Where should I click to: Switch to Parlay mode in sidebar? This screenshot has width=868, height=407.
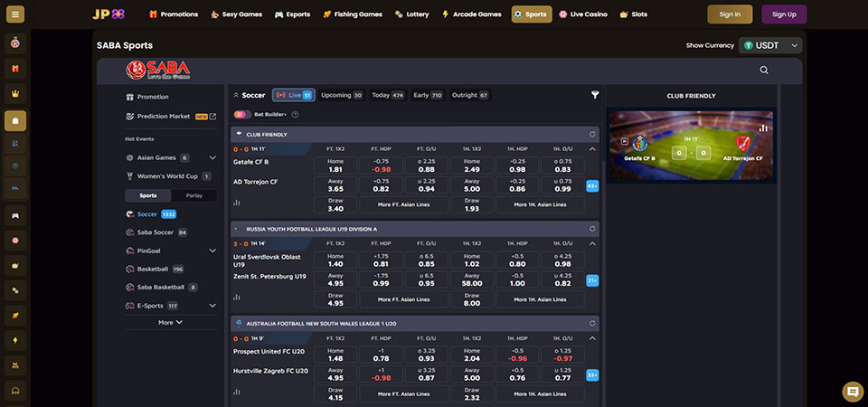point(194,195)
